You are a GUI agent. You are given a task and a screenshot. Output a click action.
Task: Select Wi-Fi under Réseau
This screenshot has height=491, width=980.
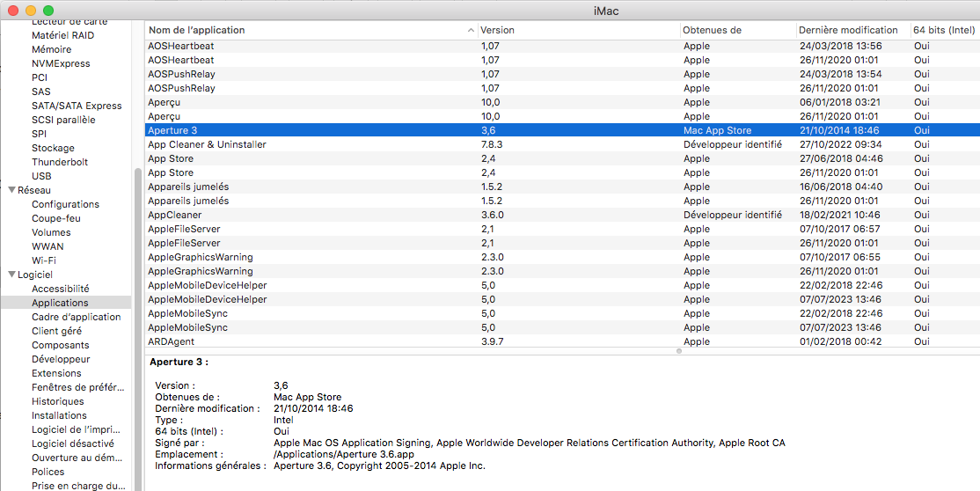point(44,260)
